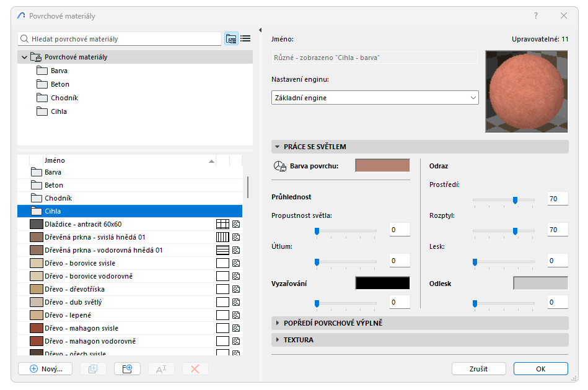
Task: Click Lesk slider handle
Action: (475, 262)
